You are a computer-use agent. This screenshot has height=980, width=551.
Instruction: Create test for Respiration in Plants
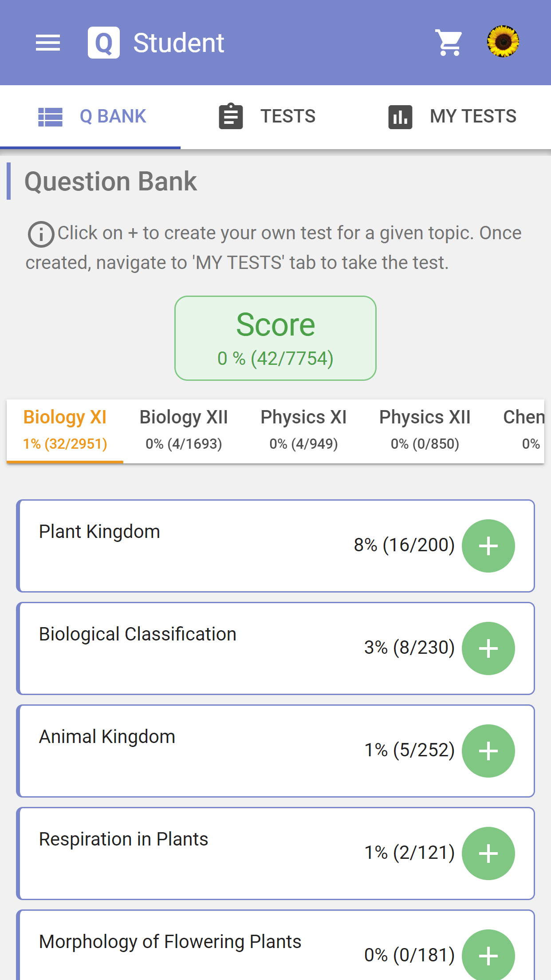point(488,854)
